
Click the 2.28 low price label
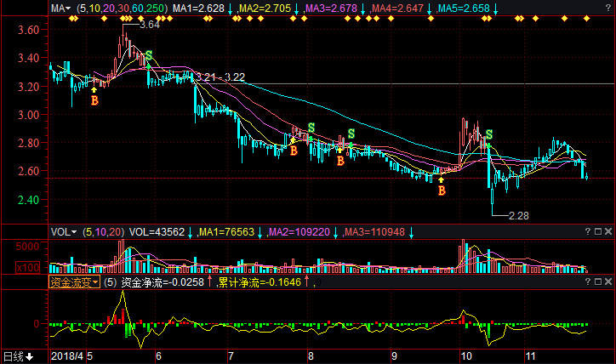click(x=518, y=215)
